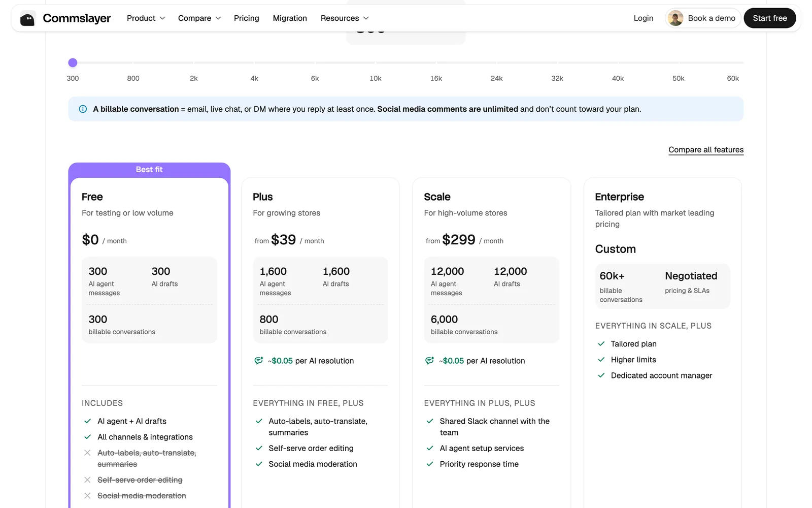Open the Product dropdown menu
Viewport: 812px width, 508px height.
pyautogui.click(x=146, y=18)
